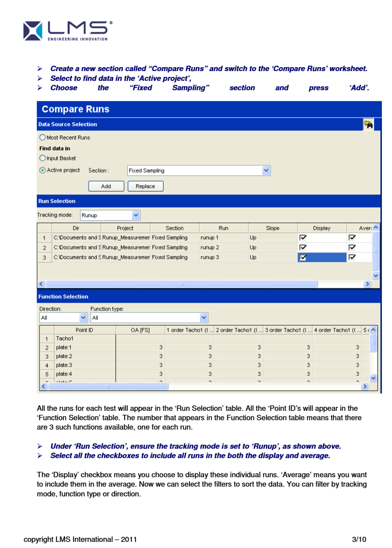The height and width of the screenshot is (548, 392).
Task: Click the runup 2 cell in Run Selection
Action: click(224, 248)
